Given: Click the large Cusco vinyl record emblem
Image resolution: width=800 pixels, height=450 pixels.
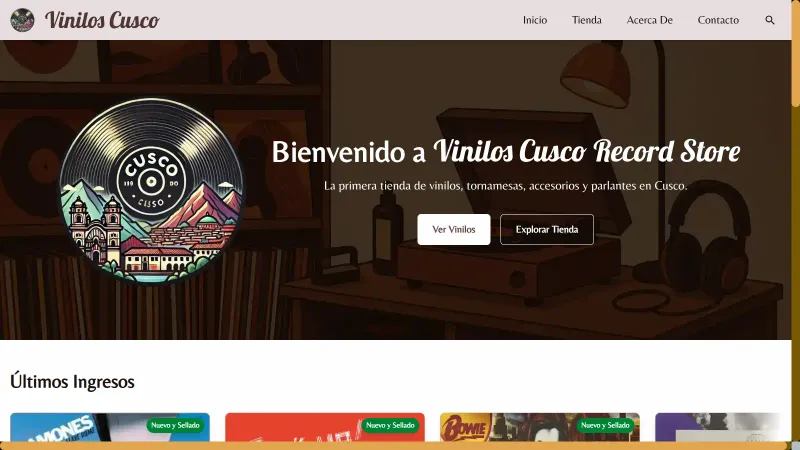Looking at the screenshot, I should (x=151, y=190).
